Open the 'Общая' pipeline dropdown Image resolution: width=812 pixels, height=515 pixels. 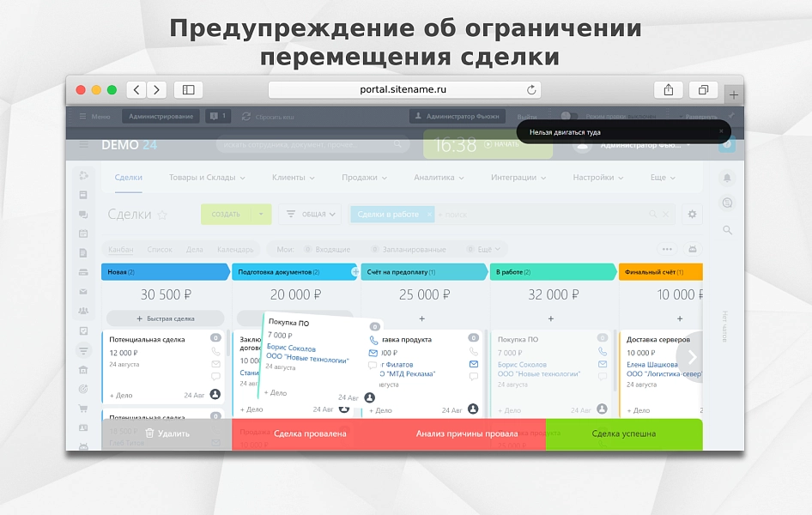(310, 215)
